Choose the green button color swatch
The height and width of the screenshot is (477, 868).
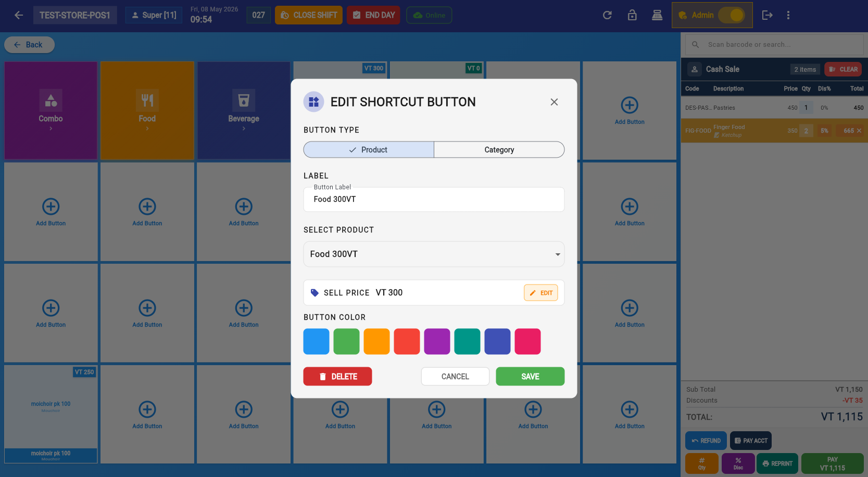pyautogui.click(x=347, y=341)
